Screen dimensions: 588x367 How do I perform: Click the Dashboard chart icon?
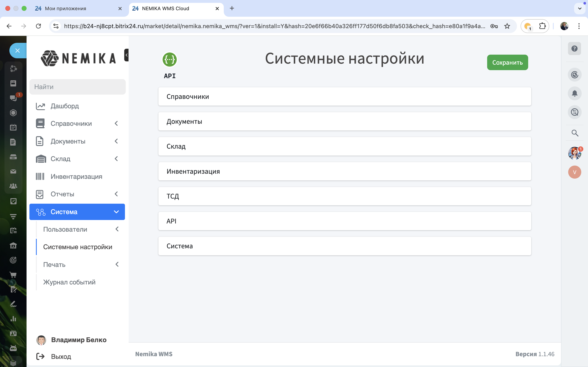pyautogui.click(x=40, y=106)
